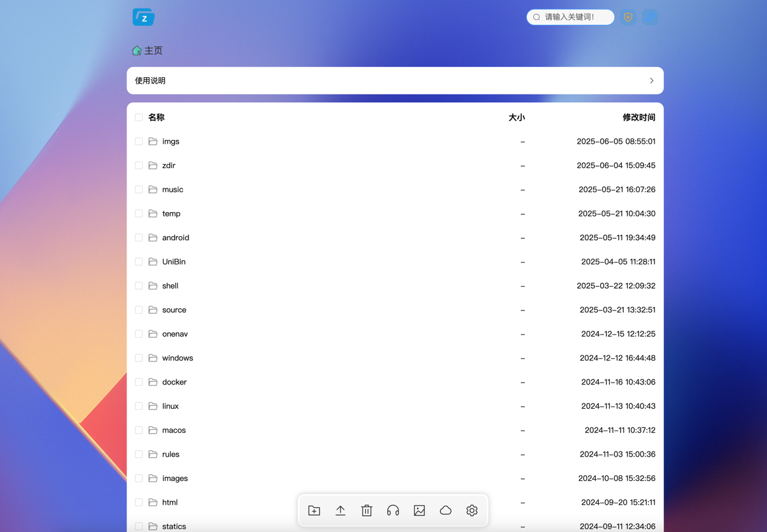Click folder icon of UniBin row
The height and width of the screenshot is (532, 767).
(153, 262)
